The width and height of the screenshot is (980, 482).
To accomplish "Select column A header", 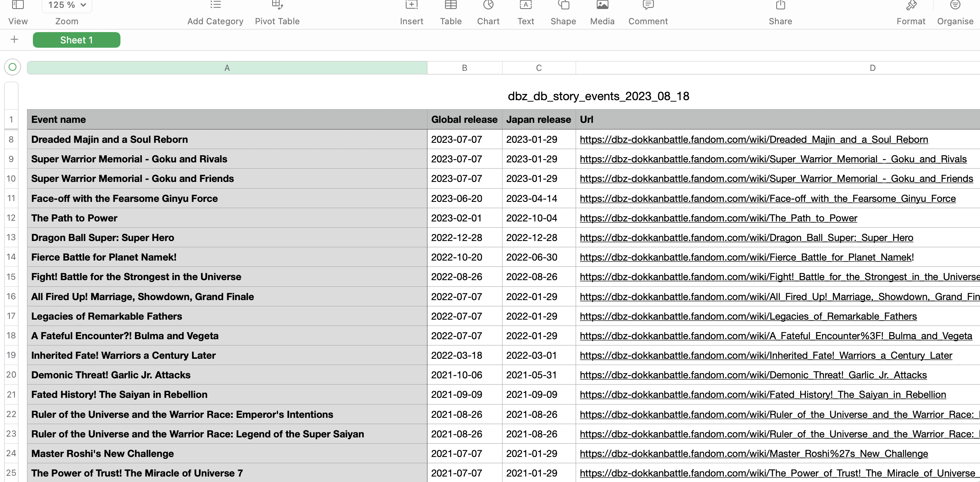I will 227,68.
